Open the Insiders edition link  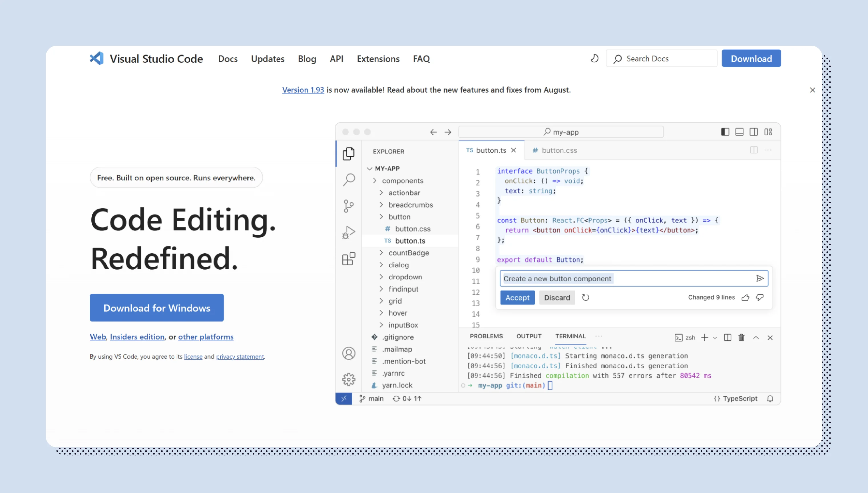(137, 337)
